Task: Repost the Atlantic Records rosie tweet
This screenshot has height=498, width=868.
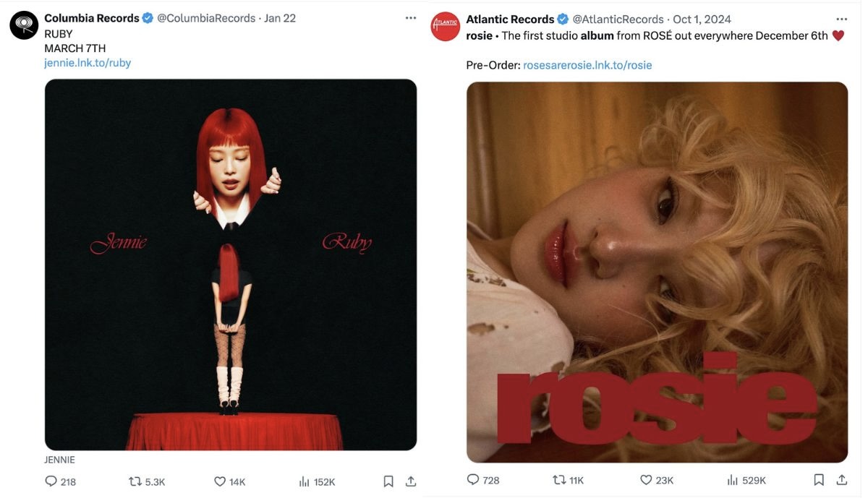Action: point(559,479)
